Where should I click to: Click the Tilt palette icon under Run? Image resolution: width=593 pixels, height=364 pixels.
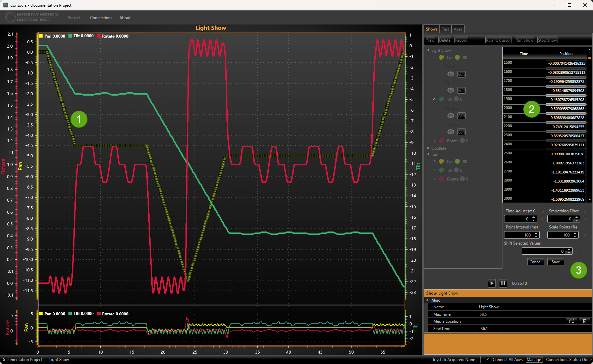(442, 170)
